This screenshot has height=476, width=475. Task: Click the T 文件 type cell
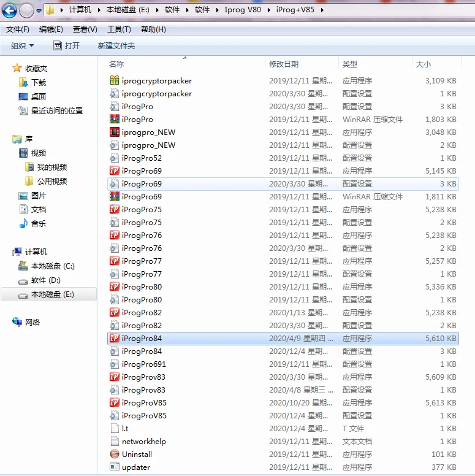tap(353, 428)
